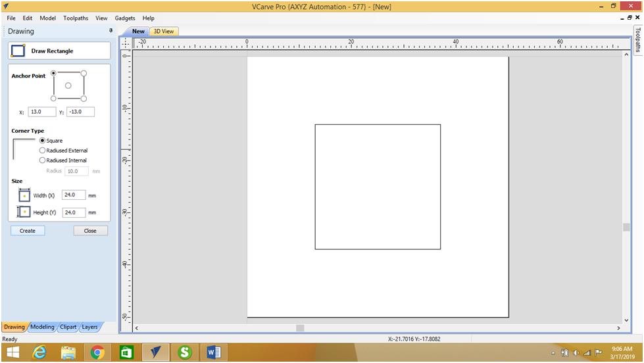Click the Close button in Drawing panel

click(x=90, y=231)
